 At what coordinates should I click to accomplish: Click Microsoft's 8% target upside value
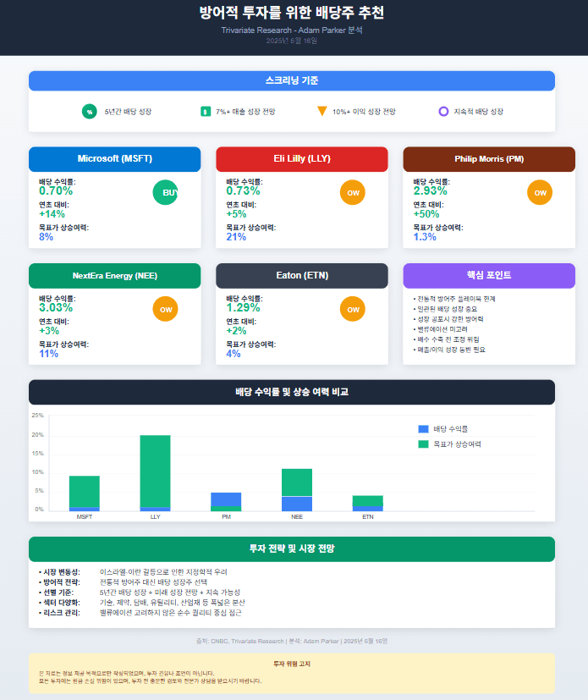(x=46, y=237)
